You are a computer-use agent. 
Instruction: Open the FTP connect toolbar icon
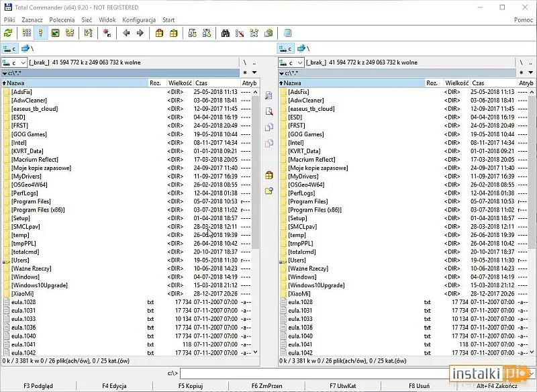(x=191, y=32)
